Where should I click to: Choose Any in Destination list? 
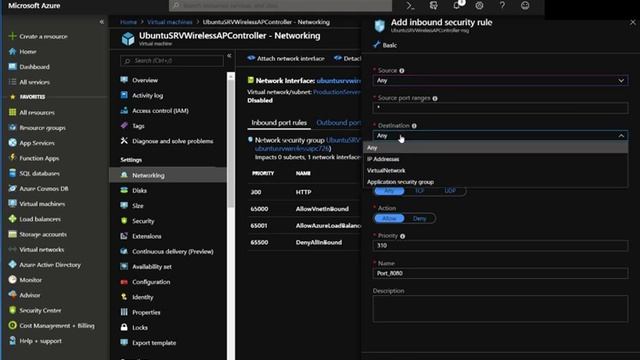[x=495, y=147]
